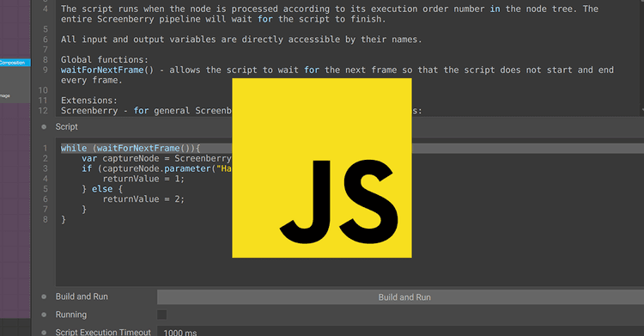Click the 'if (captureNode.parameter' code line
Image resolution: width=644 pixels, height=336 pixels.
pos(156,168)
